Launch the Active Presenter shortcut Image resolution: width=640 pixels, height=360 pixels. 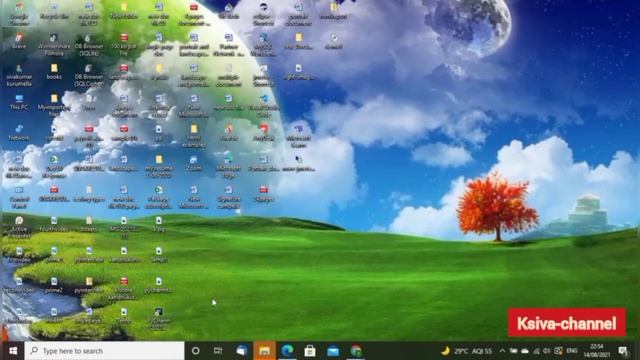(x=19, y=227)
